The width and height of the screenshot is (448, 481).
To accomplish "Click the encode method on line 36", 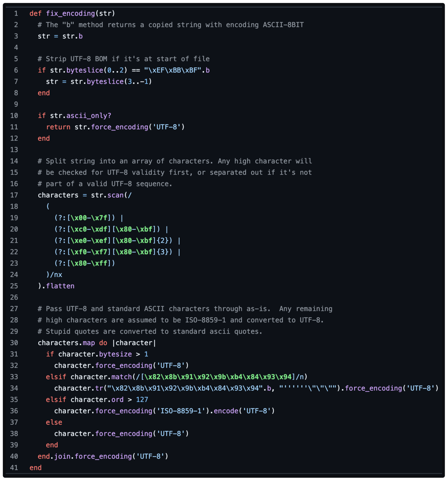I will click(226, 411).
